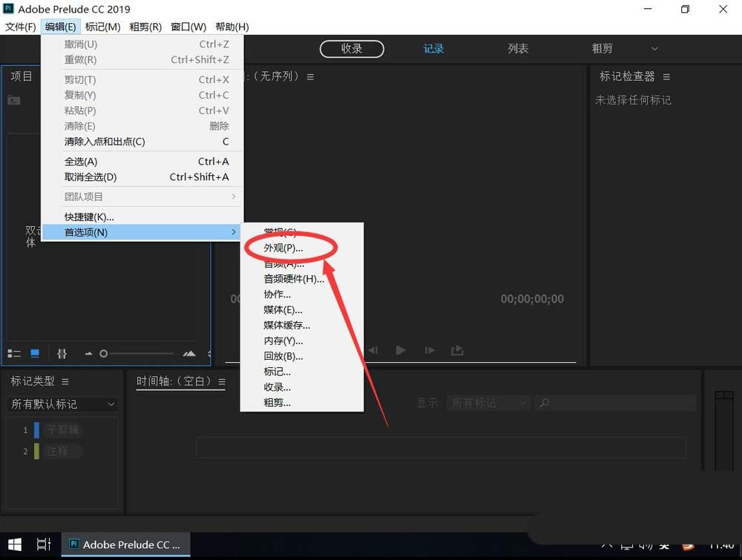Click Adobe Prelude CC taskbar button
Screen dimensions: 742x560
point(125,545)
